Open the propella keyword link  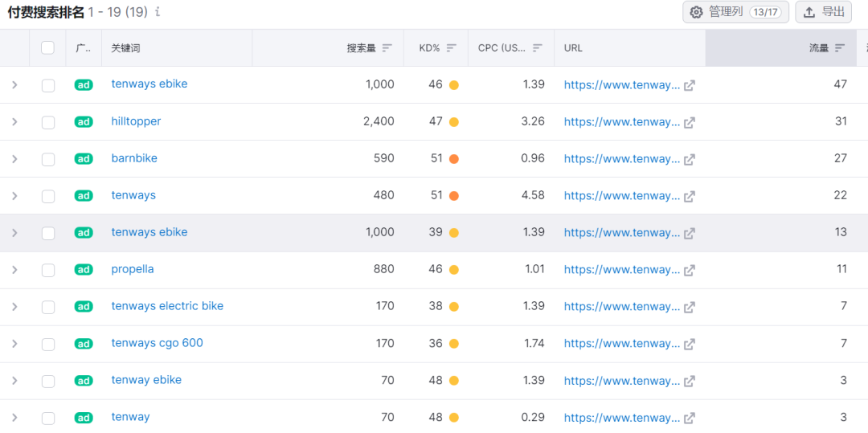(x=133, y=269)
